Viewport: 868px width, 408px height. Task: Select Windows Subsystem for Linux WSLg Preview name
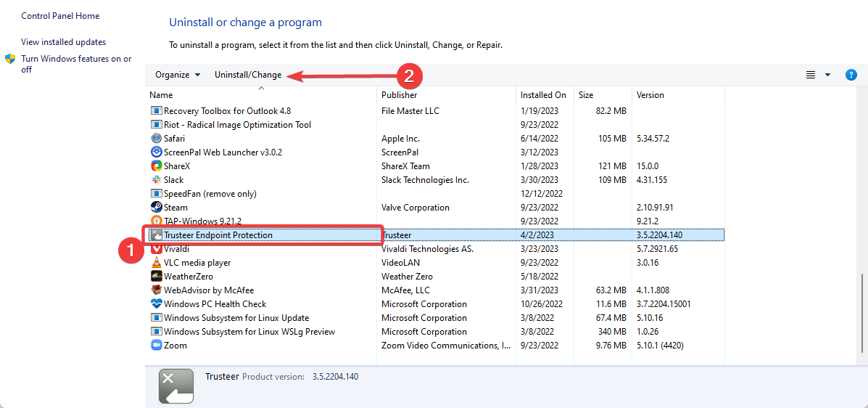click(249, 332)
